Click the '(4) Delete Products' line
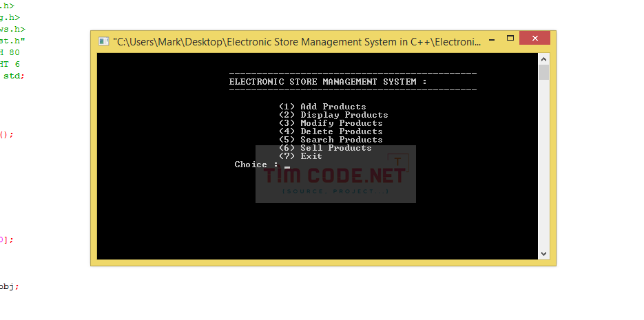644x320 pixels. pos(331,131)
